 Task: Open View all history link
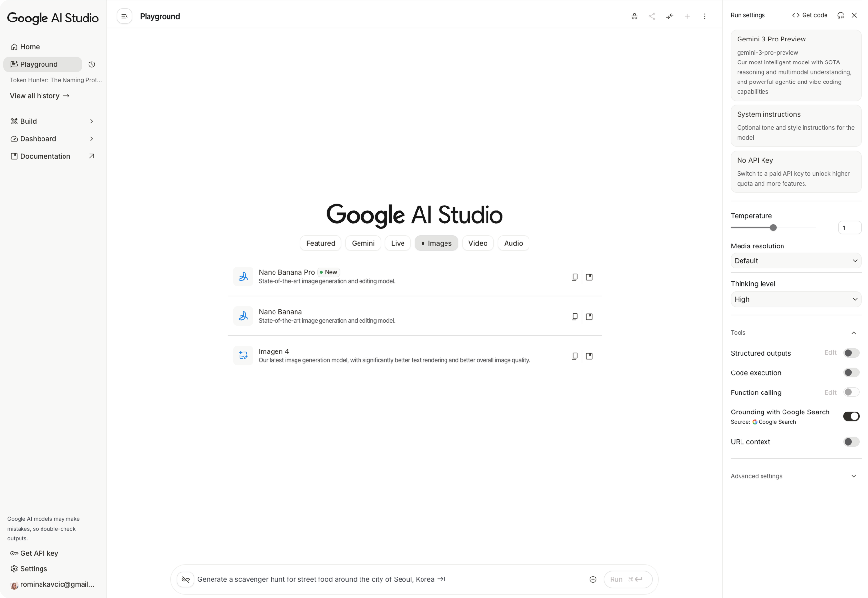[40, 96]
